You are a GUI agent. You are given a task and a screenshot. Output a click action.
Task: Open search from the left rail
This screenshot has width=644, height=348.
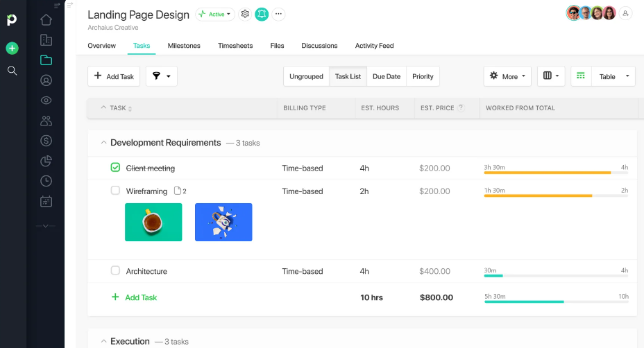click(12, 70)
